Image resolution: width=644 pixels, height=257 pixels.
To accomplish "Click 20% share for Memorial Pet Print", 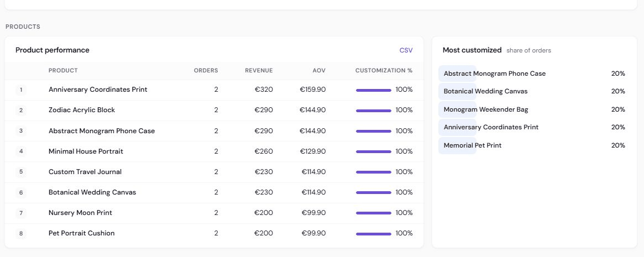I will coord(617,145).
